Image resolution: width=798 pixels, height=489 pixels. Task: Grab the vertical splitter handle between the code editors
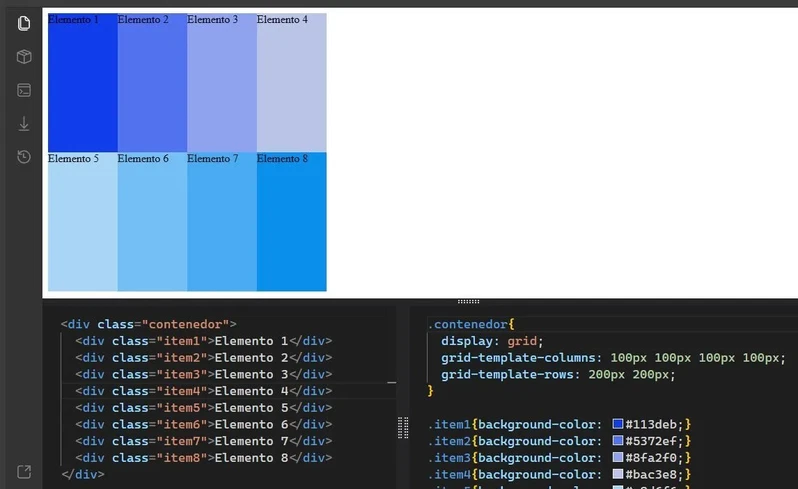pyautogui.click(x=403, y=427)
